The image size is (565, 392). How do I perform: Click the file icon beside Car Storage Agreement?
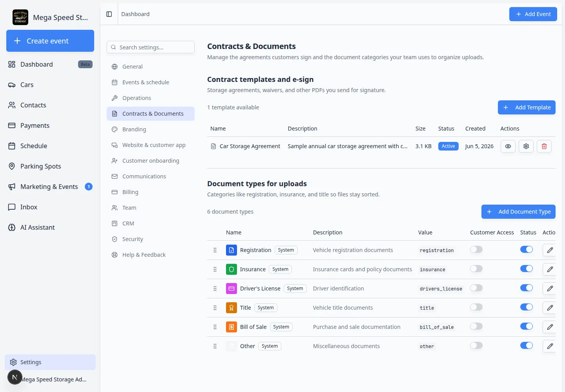[x=213, y=146]
